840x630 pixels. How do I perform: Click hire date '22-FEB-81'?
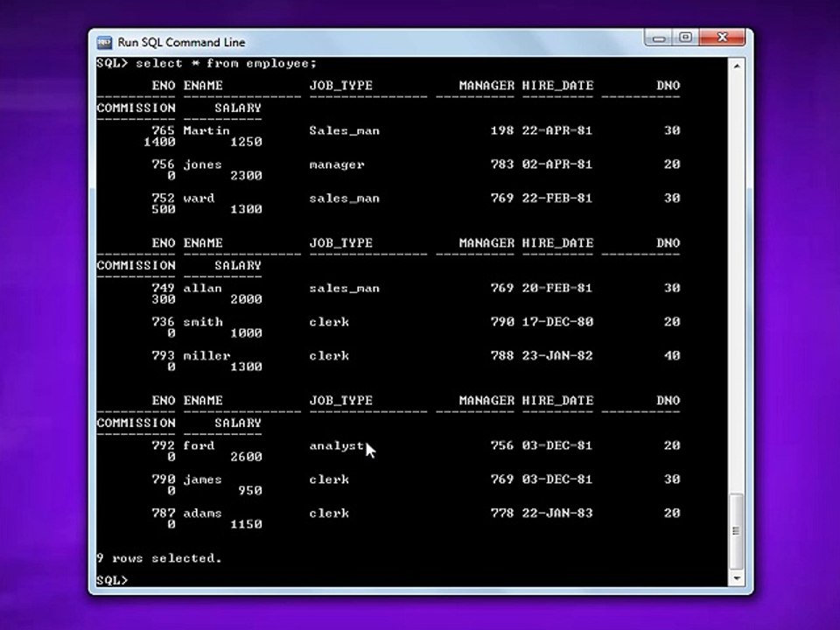point(557,199)
